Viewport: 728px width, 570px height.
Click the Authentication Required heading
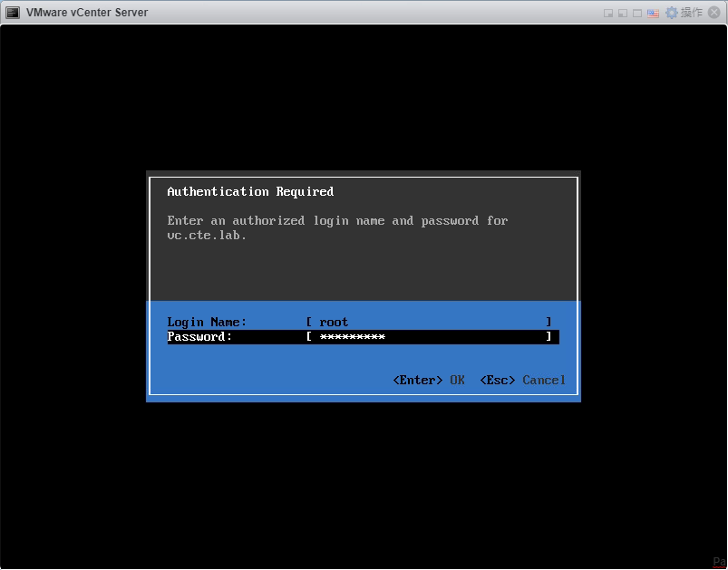250,192
